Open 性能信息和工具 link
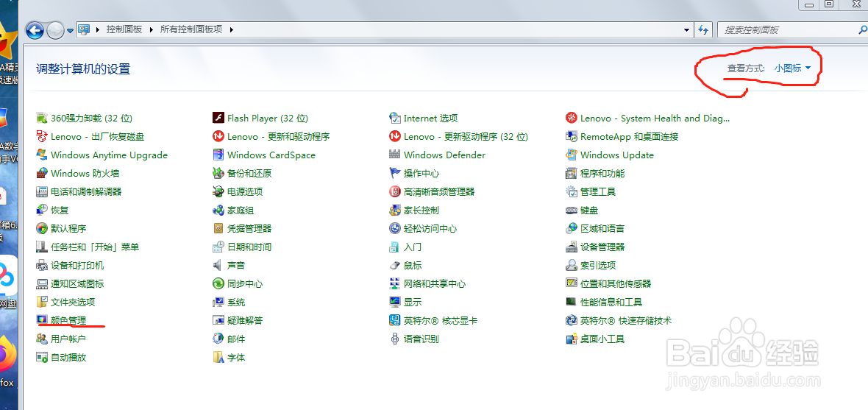This screenshot has height=410, width=868. [611, 302]
